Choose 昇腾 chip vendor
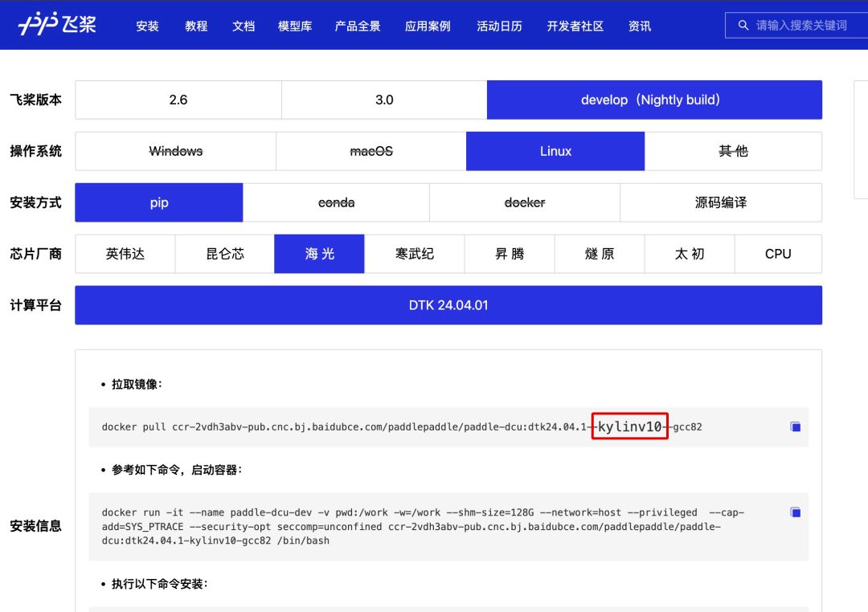This screenshot has width=868, height=612. click(x=510, y=254)
